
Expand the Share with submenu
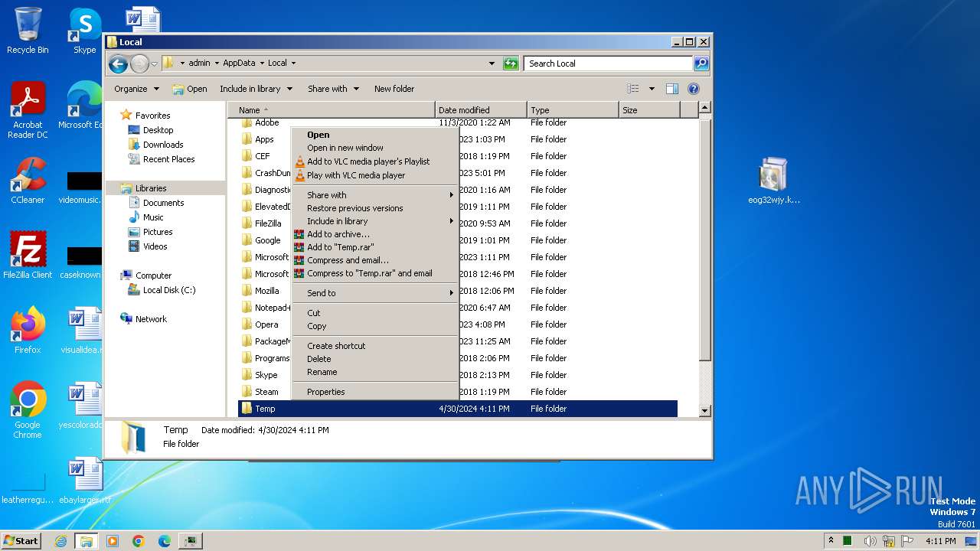(x=375, y=195)
